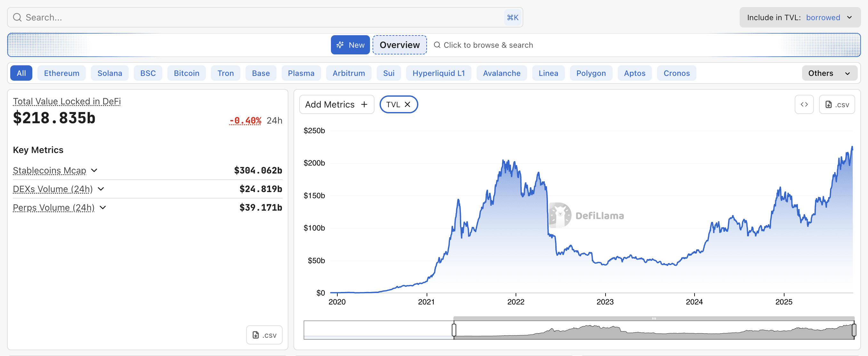Select the Solana chain filter

click(x=109, y=73)
